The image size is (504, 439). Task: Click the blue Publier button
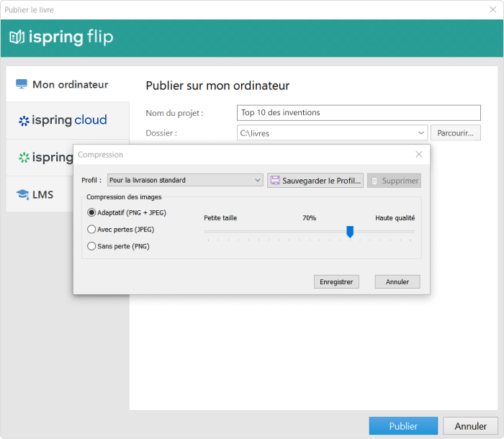(403, 426)
